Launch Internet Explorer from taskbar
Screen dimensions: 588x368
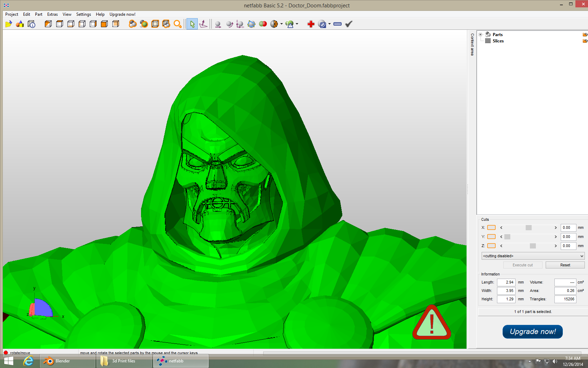tap(28, 361)
